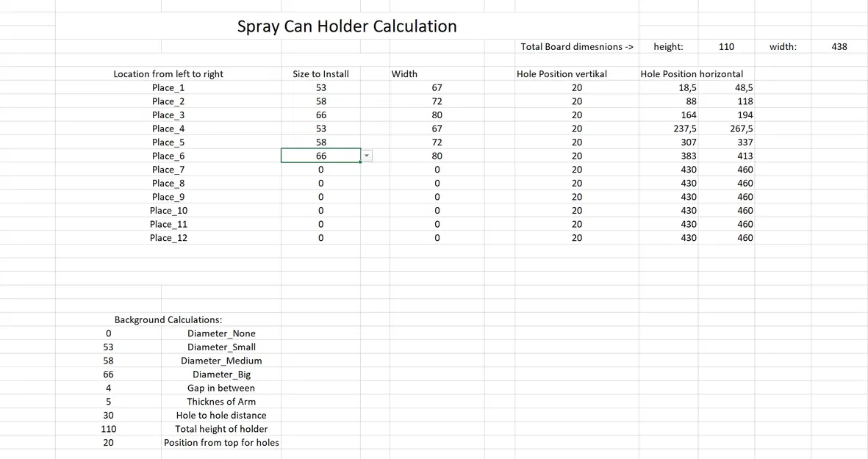The width and height of the screenshot is (868, 459).
Task: Select Place_4 horizontal hole value 237,5
Action: click(688, 129)
